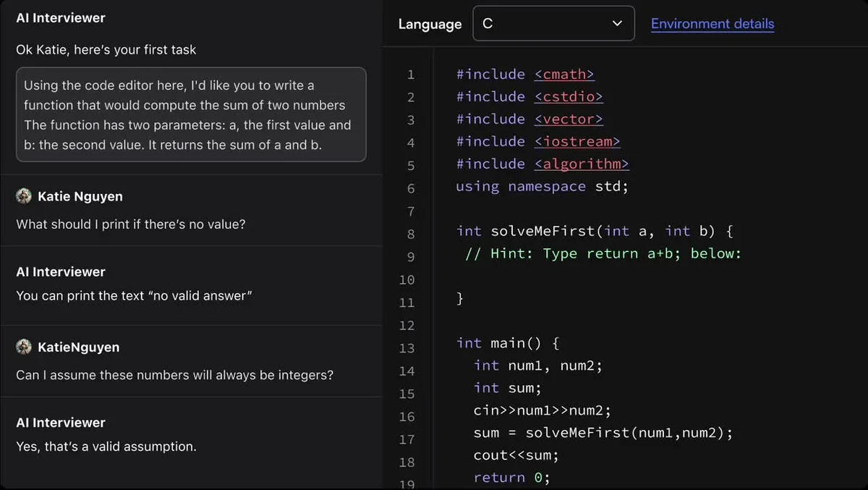The width and height of the screenshot is (868, 490).
Task: Select the cmath include link
Action: [564, 74]
